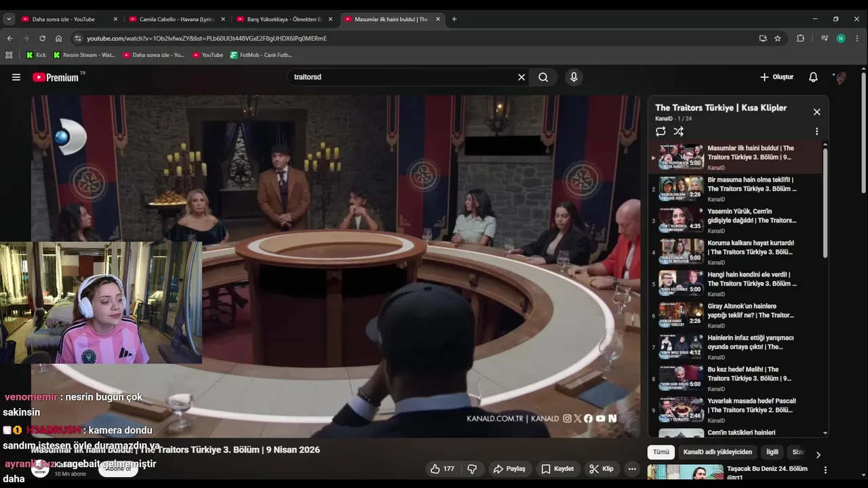Viewport: 868px width, 488px height.
Task: Open 'Yasemin Yürük, Cem'in gidişiyle dağıldı' video
Action: click(x=736, y=221)
